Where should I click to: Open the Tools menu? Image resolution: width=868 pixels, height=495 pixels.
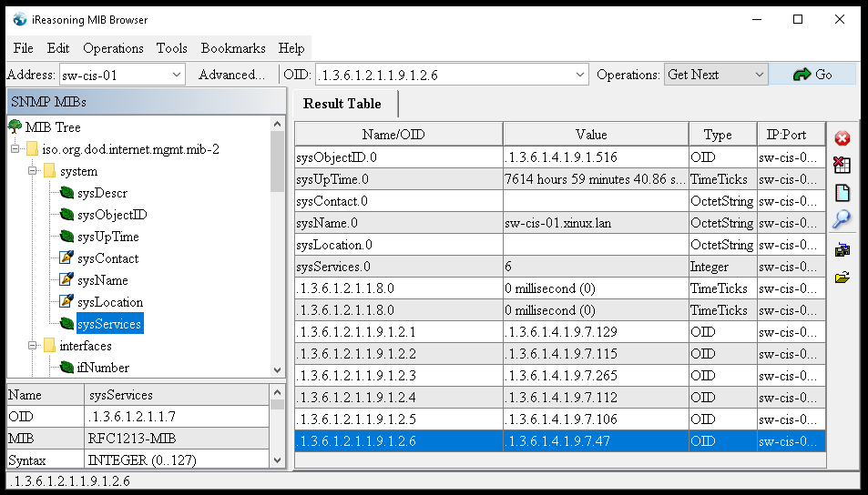point(171,48)
